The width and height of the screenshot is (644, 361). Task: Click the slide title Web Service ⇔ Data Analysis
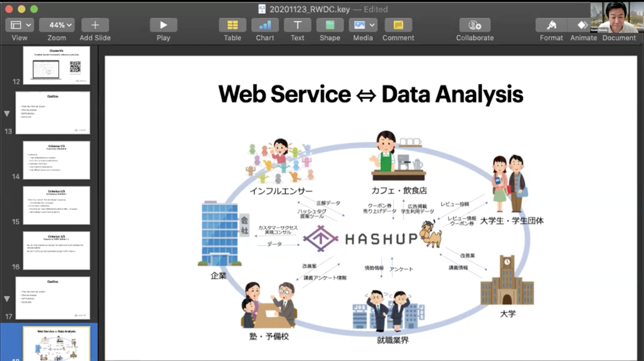(370, 94)
